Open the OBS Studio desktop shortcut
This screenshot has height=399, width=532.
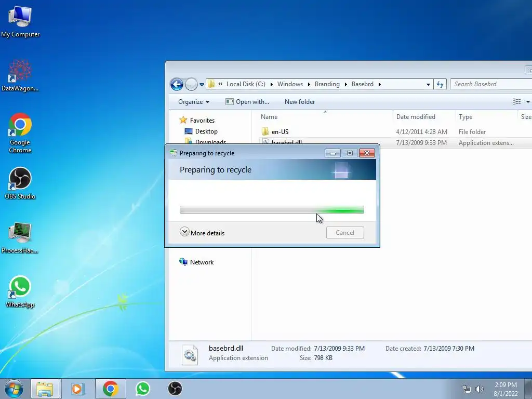point(20,183)
